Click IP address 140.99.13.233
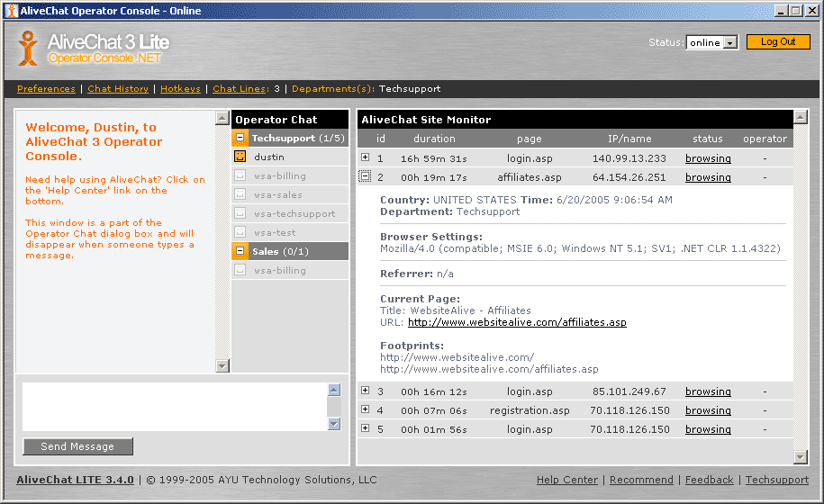The height and width of the screenshot is (504, 824). (x=629, y=158)
